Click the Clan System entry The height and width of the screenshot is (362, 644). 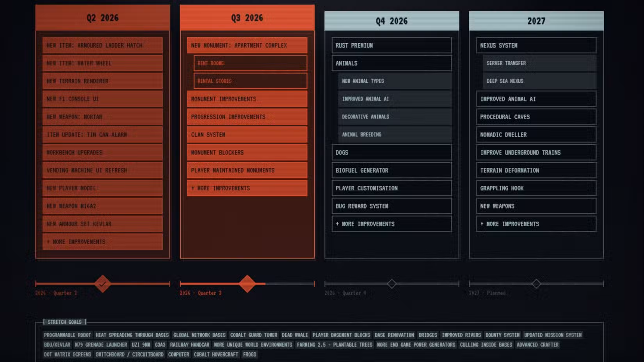click(x=247, y=135)
